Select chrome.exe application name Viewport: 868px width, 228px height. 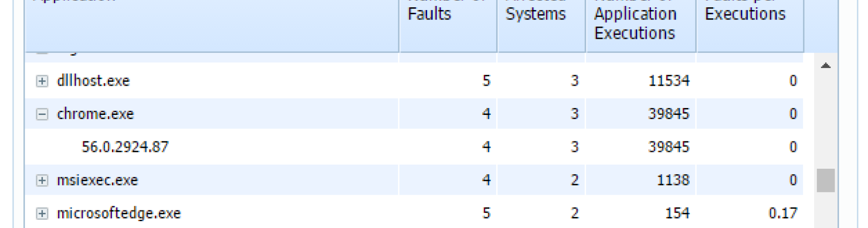pos(95,114)
